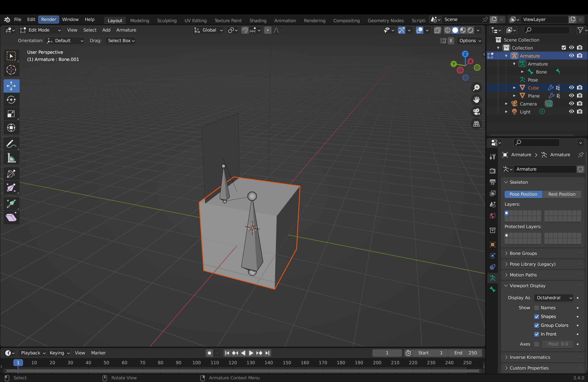The height and width of the screenshot is (382, 588).
Task: Switch to the Animation workspace tab
Action: pyautogui.click(x=285, y=21)
